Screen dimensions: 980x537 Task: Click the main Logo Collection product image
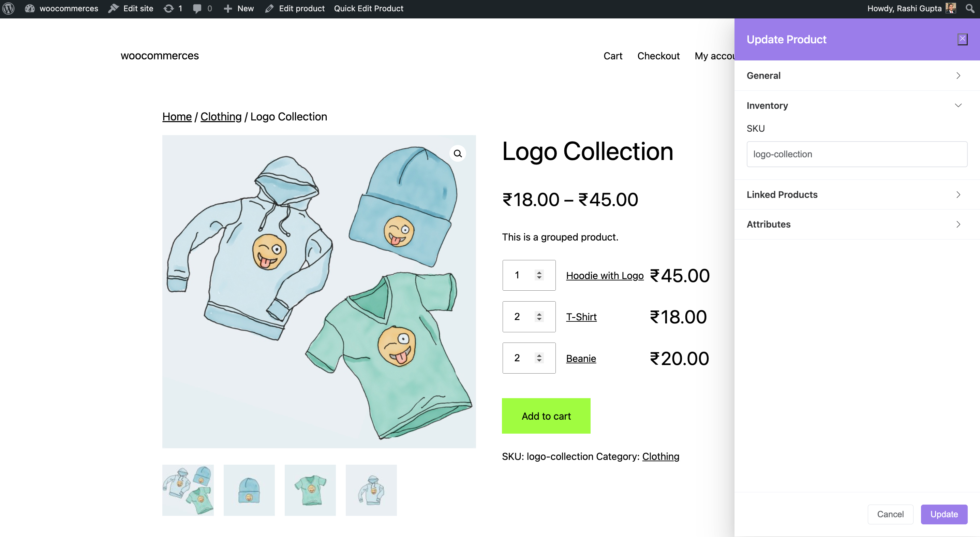[x=319, y=291]
